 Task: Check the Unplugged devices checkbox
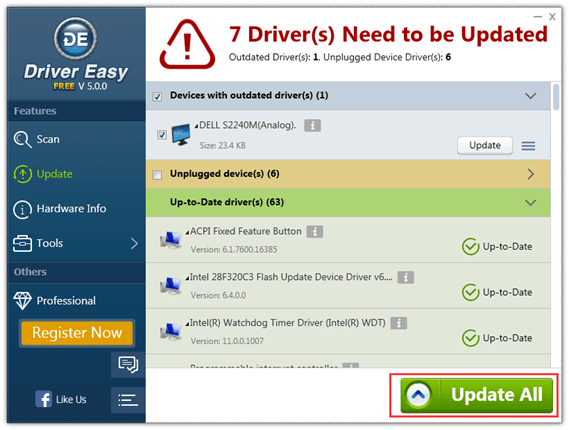pyautogui.click(x=157, y=175)
